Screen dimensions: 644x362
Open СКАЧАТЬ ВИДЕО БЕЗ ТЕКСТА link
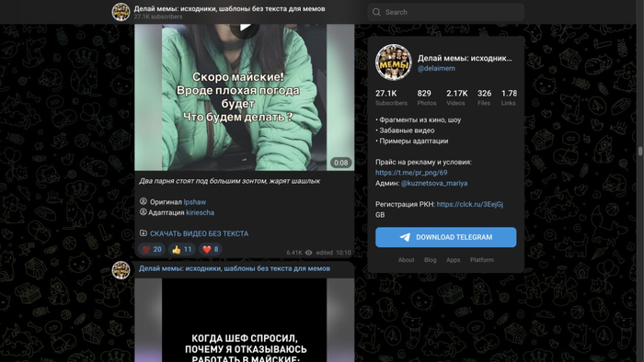click(200, 233)
